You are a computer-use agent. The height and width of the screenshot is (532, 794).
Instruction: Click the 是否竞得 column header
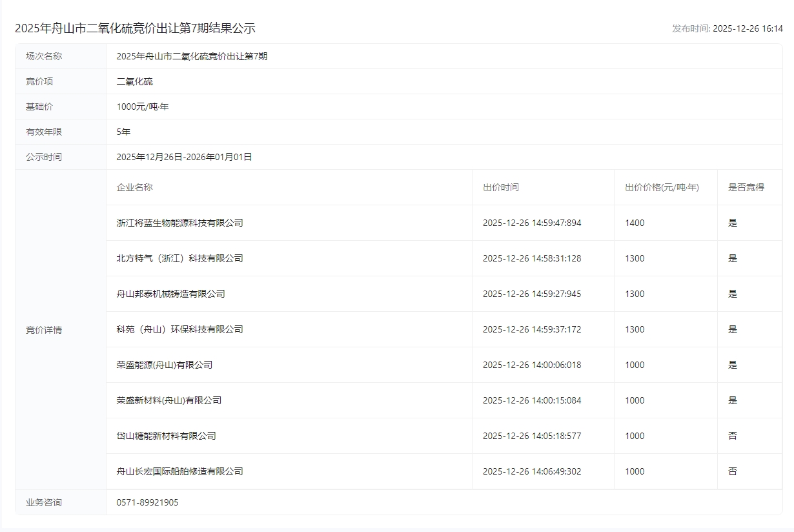pyautogui.click(x=746, y=187)
